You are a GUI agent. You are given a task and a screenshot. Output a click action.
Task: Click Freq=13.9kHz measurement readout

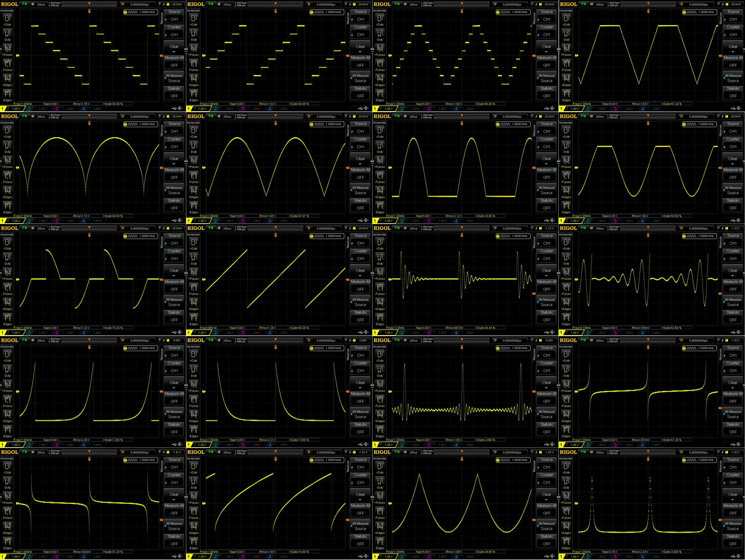point(396,328)
